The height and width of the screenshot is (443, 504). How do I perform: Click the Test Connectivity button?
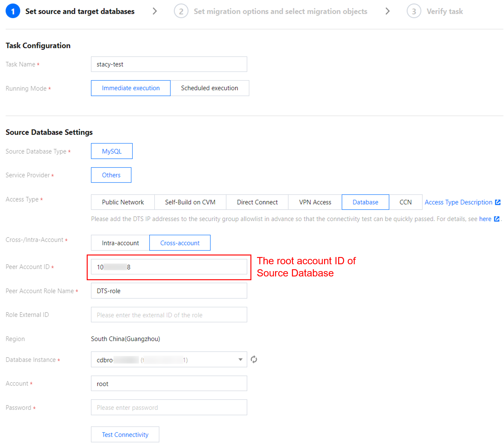(x=125, y=435)
